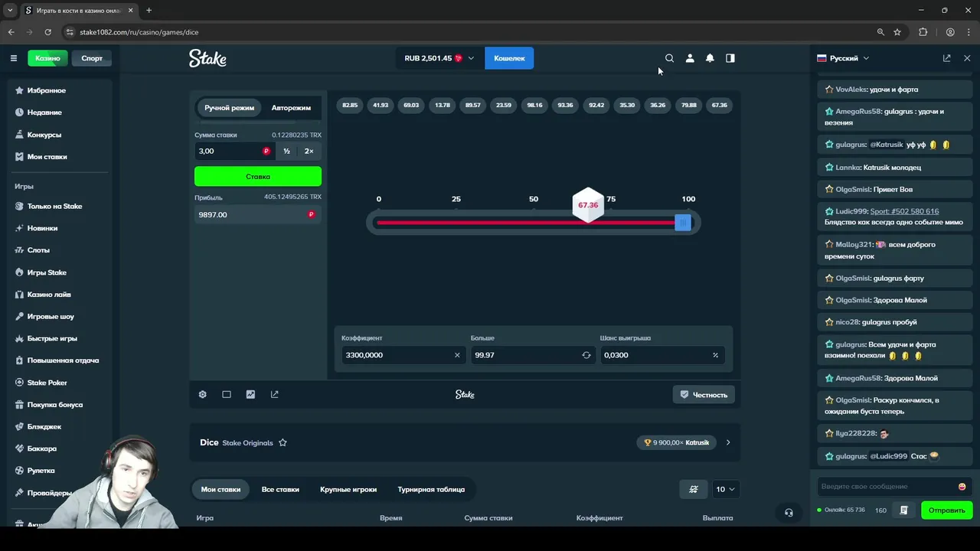Click the Честность fairness button
Viewport: 980px width, 551px height.
pos(704,394)
